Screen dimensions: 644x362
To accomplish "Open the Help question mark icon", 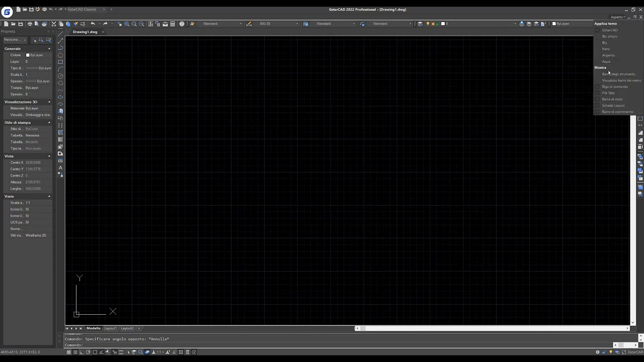I will coord(182,24).
